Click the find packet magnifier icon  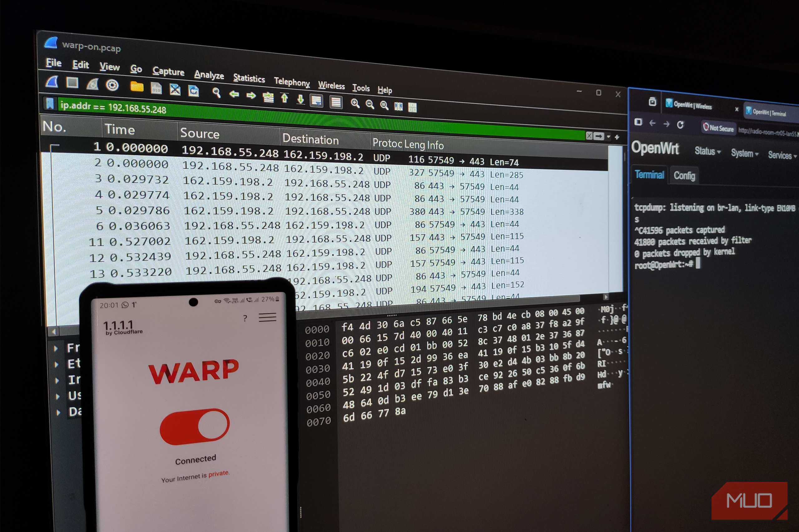(216, 92)
